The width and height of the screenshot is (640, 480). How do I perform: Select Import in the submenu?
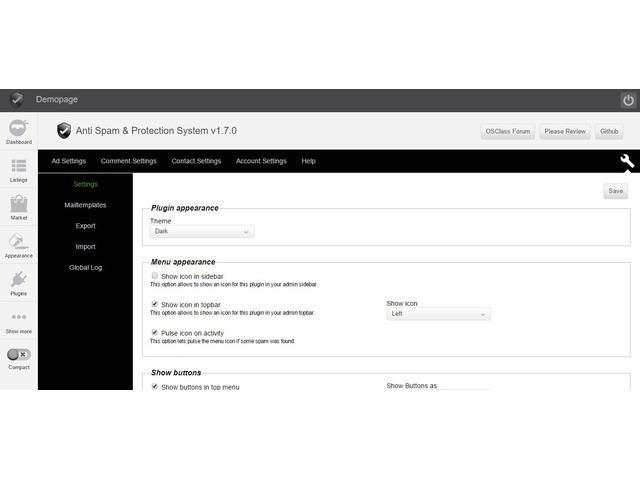point(85,247)
